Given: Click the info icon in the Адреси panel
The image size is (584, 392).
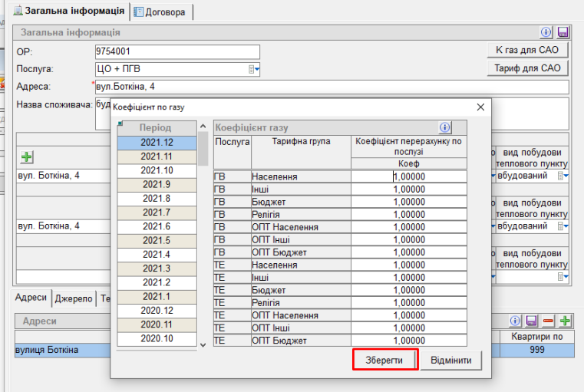Looking at the screenshot, I should click(x=516, y=320).
